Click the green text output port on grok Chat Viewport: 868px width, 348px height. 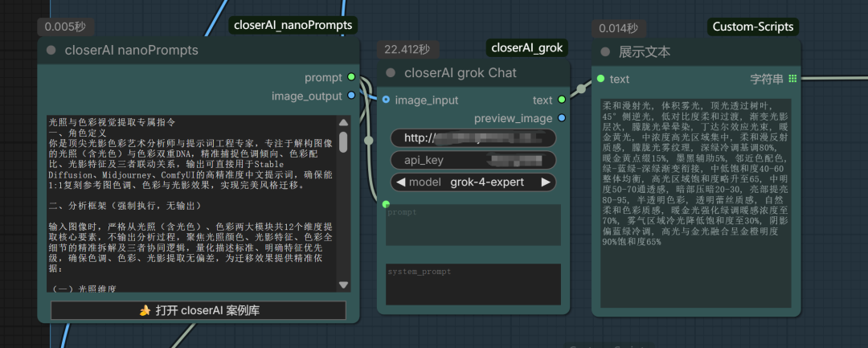point(561,100)
